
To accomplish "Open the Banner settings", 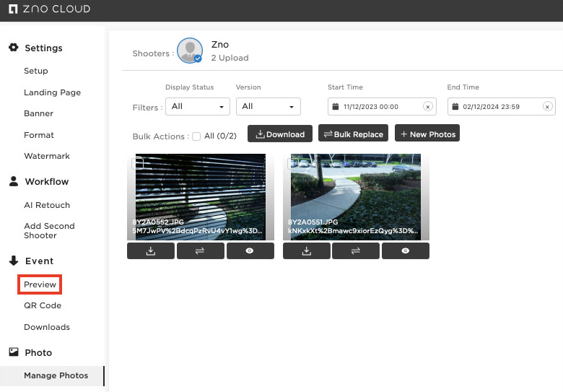I will (38, 113).
